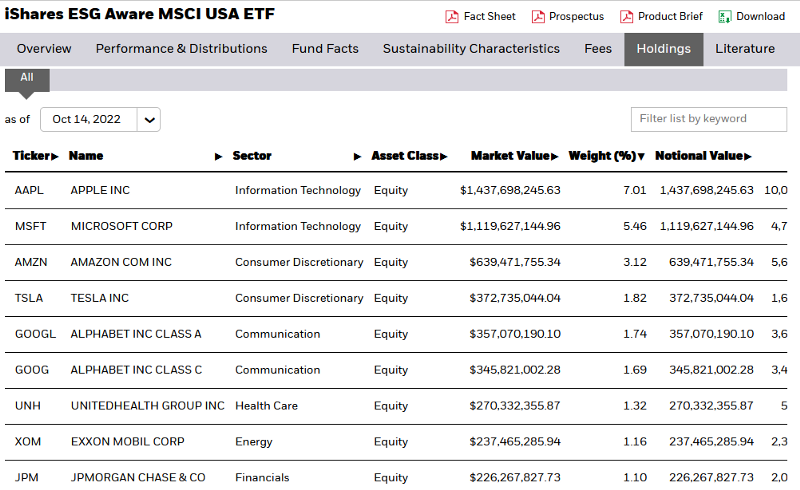800x490 pixels.
Task: Click the XOM ticker cell
Action: (28, 442)
